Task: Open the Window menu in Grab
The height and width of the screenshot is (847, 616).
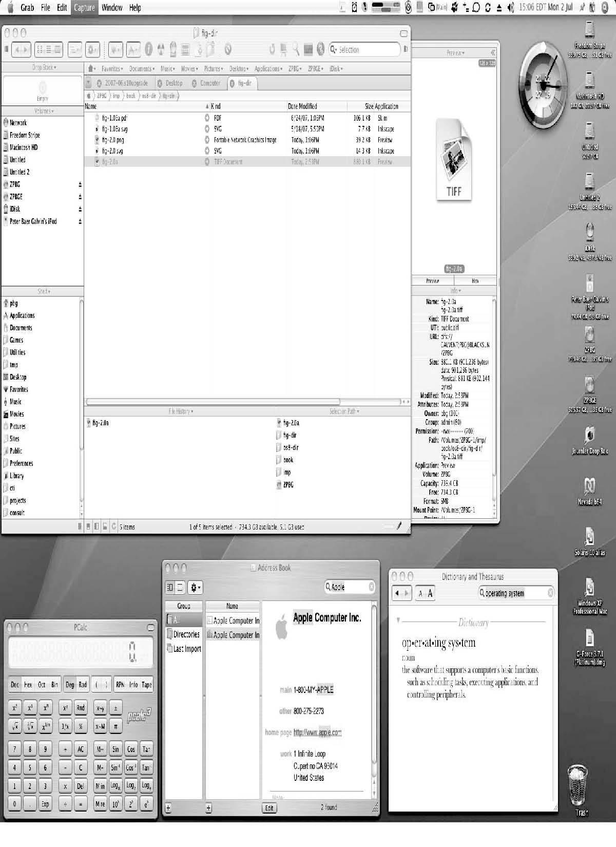Action: pos(112,7)
